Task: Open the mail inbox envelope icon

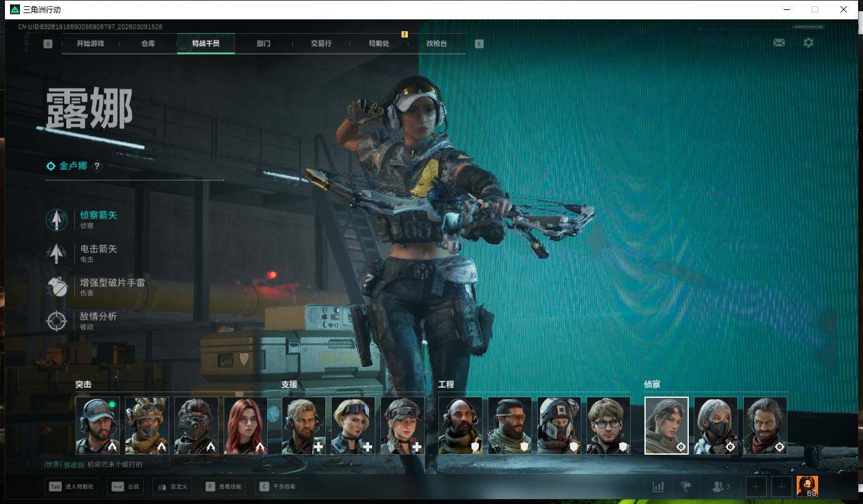Action: 779,42
